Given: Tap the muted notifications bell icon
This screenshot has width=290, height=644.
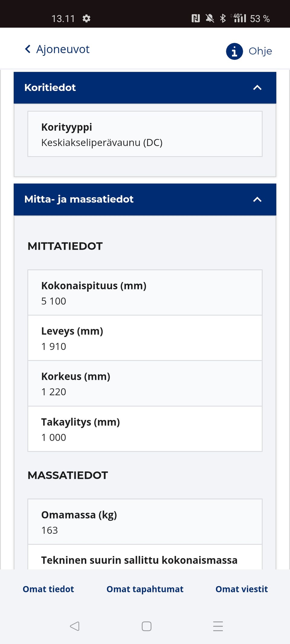Looking at the screenshot, I should coord(210,19).
